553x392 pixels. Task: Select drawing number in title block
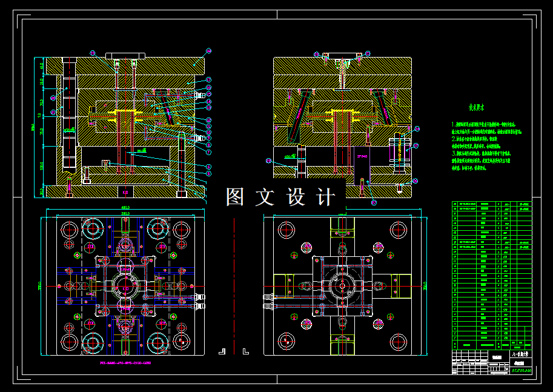coord(522,370)
